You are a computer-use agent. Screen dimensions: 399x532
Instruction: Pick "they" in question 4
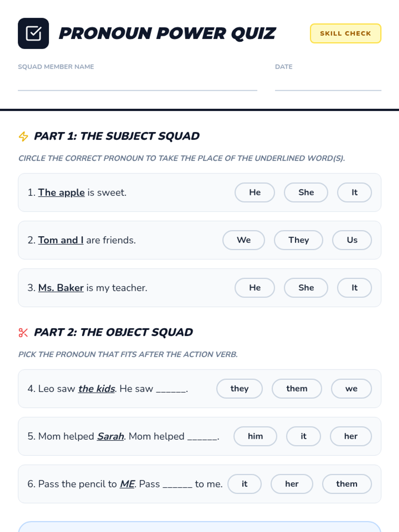[239, 389]
